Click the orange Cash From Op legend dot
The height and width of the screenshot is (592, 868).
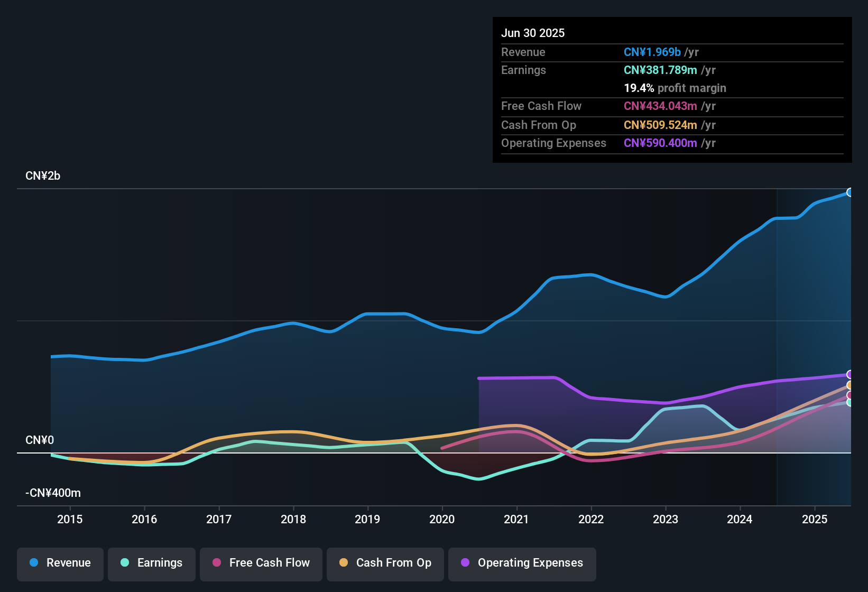click(x=344, y=563)
